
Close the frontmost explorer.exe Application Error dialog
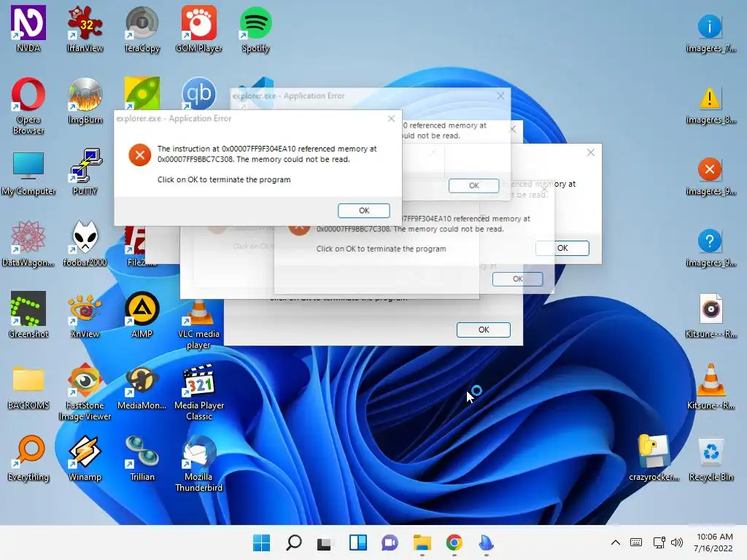391,119
